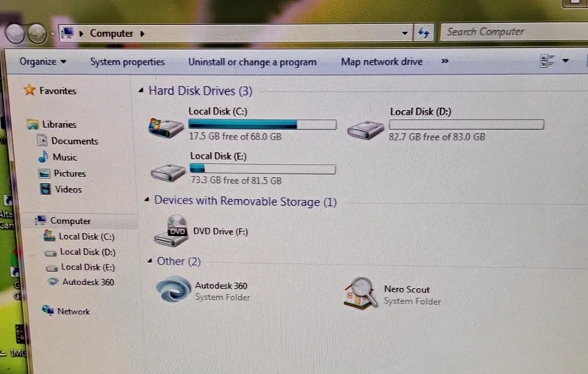Select Documents in the Libraries tree
588x374 pixels.
(x=74, y=141)
